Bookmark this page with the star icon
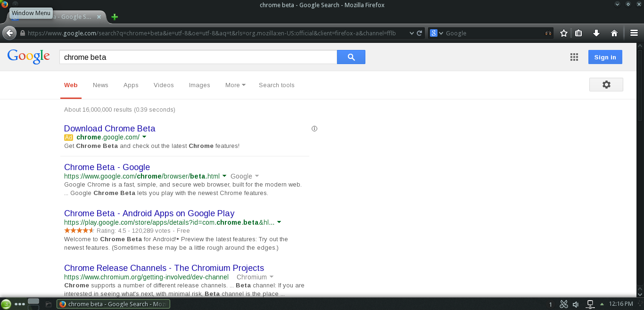The height and width of the screenshot is (310, 644). 564,33
